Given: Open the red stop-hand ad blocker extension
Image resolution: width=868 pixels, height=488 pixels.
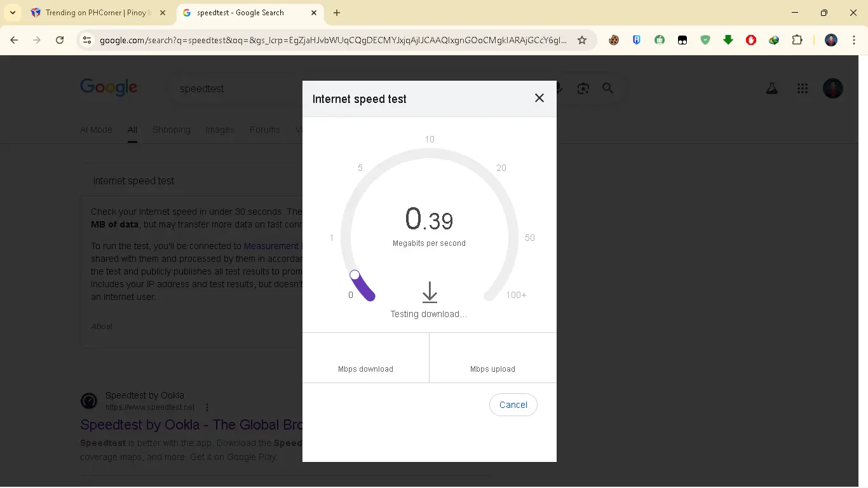Looking at the screenshot, I should (751, 40).
